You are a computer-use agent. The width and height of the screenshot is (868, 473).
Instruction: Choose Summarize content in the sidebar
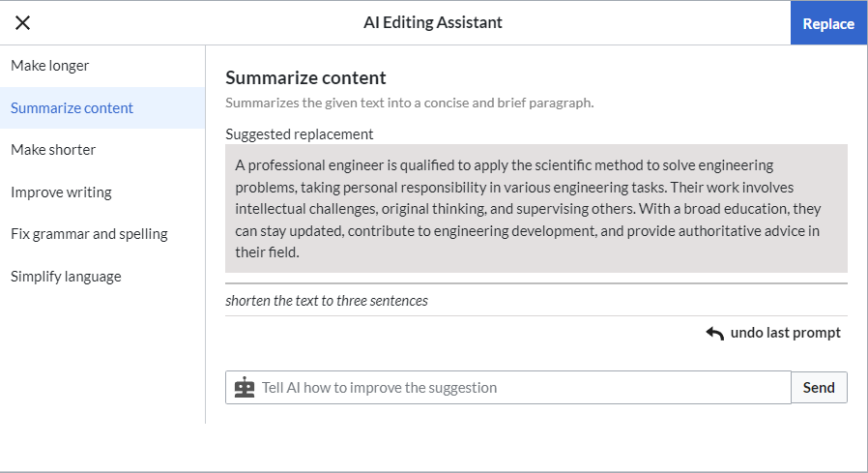[102, 108]
